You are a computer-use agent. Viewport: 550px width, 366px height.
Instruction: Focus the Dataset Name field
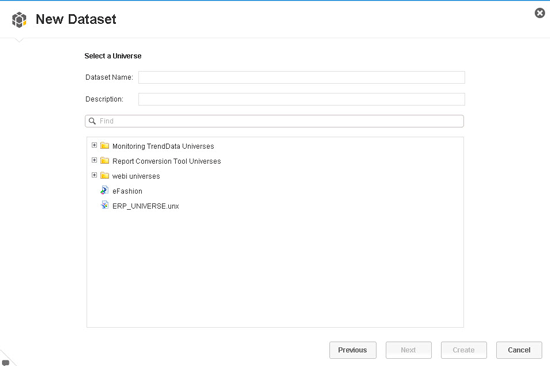[x=301, y=77]
